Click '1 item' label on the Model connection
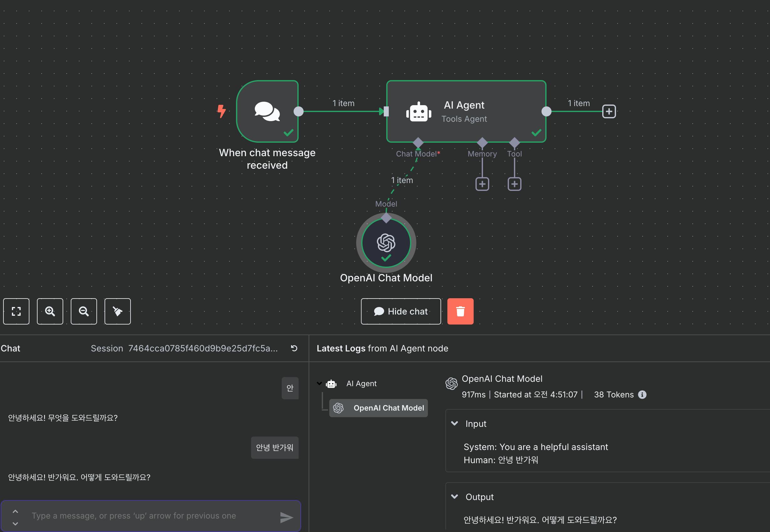Viewport: 770px width, 532px height. click(x=402, y=180)
